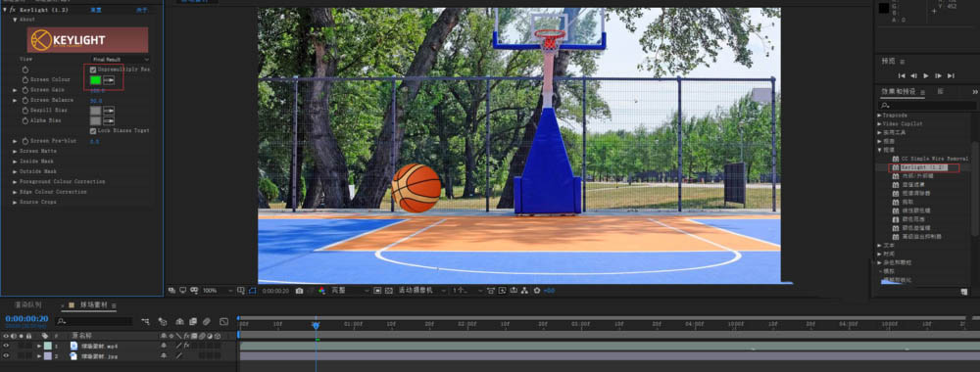Click the next frame button in preview panel
Image resolution: width=980 pixels, height=372 pixels.
point(939,75)
